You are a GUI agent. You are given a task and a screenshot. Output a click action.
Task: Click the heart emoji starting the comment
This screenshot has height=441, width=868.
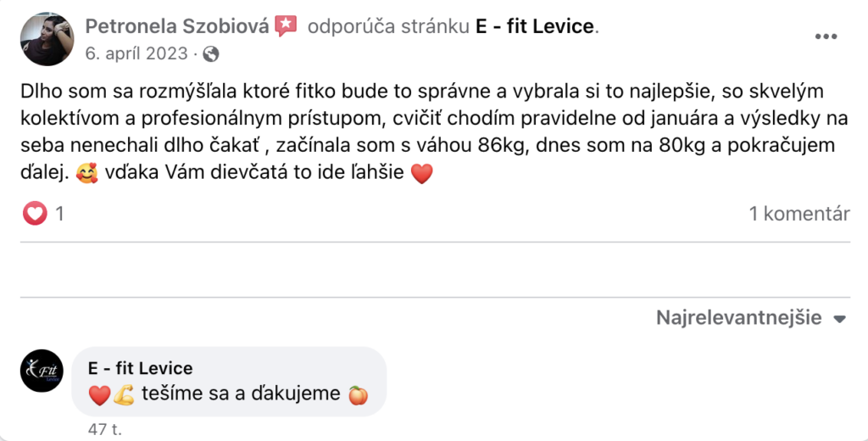[x=99, y=394]
